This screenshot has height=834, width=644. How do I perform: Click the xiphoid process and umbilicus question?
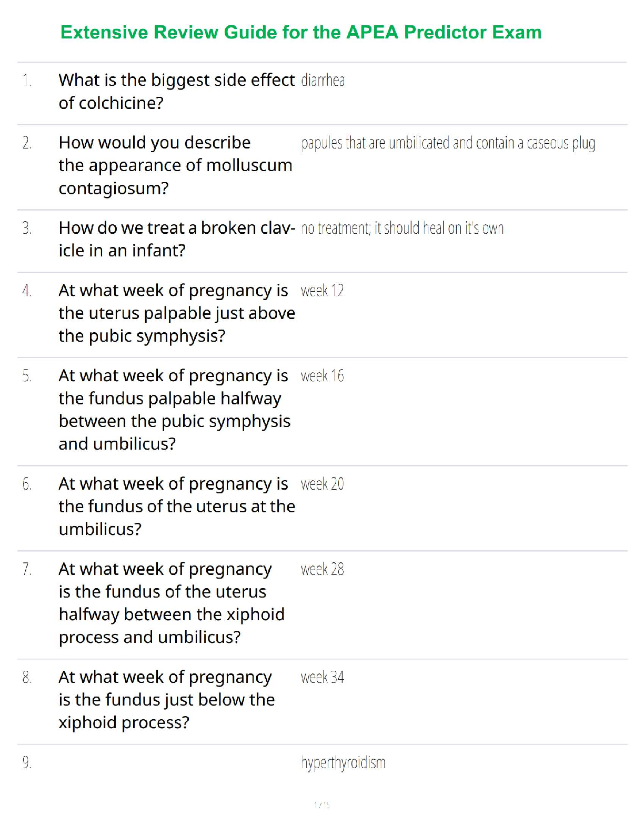(171, 603)
